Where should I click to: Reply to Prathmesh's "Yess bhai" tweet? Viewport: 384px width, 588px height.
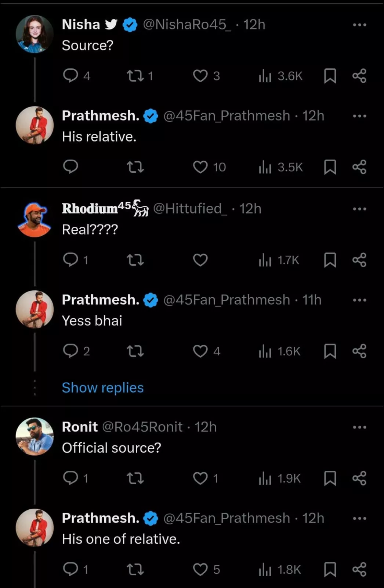coord(70,351)
